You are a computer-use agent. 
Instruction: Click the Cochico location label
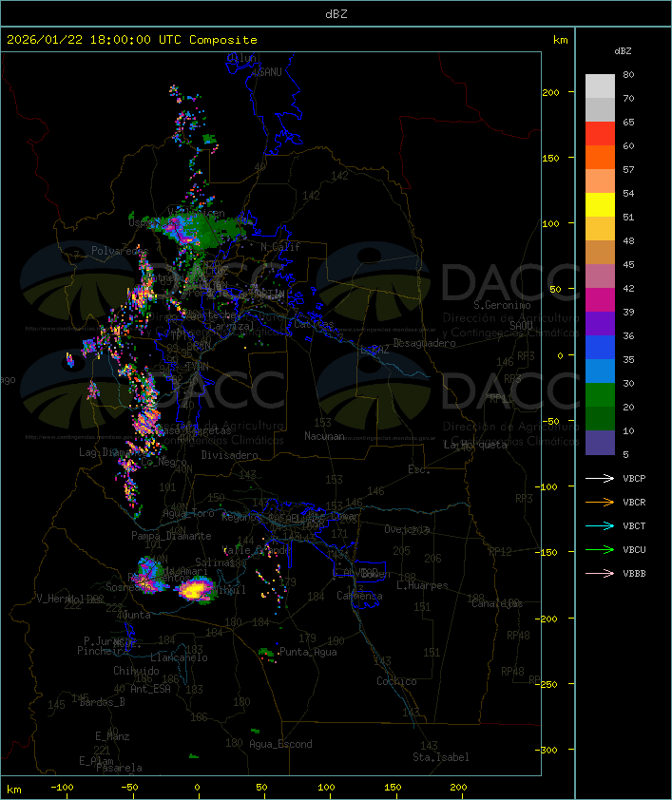coord(396,681)
